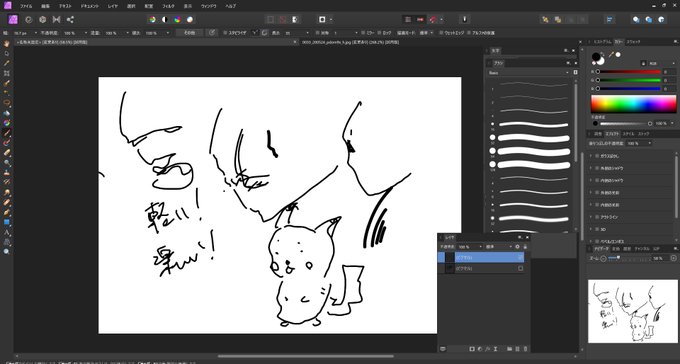Screen dimensions: 680x364
Task: Click the zoom in plus button in Navigator
Action: tap(673, 258)
